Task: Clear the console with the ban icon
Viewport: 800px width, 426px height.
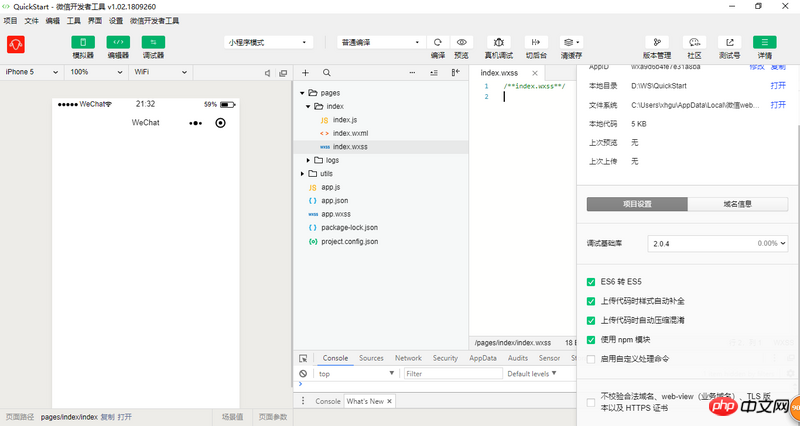Action: point(303,373)
